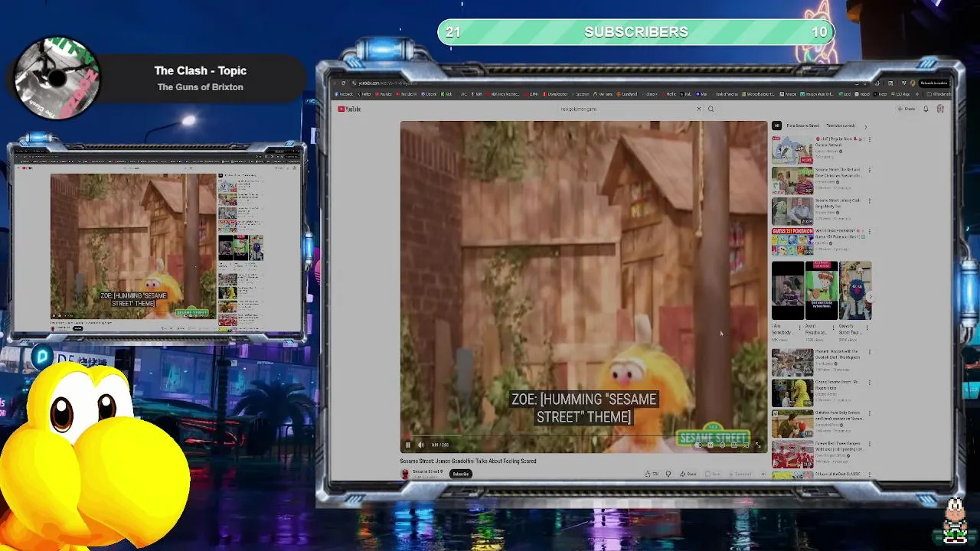Image resolution: width=980 pixels, height=551 pixels.
Task: Open options for the Power Rangers video
Action: (x=870, y=444)
